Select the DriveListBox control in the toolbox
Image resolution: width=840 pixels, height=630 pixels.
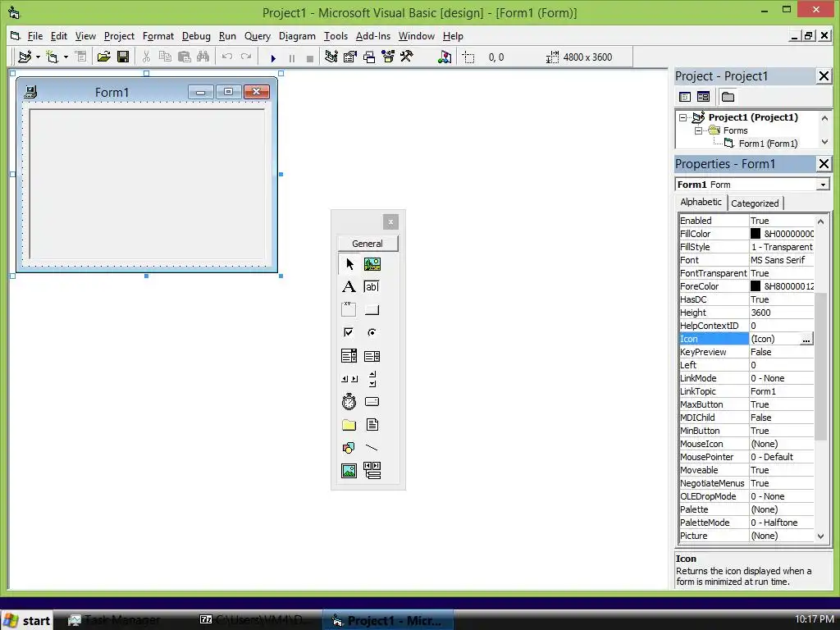click(x=372, y=402)
